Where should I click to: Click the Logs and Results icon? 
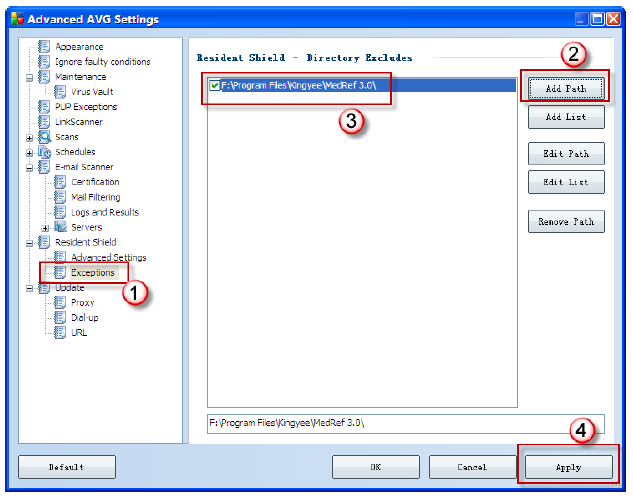pos(60,212)
